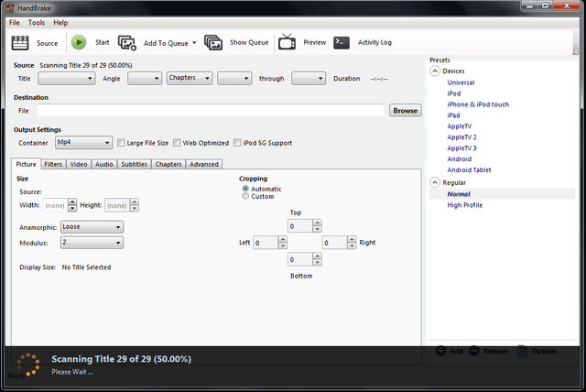The image size is (586, 392).
Task: Open the Modulus dropdown
Action: point(92,243)
